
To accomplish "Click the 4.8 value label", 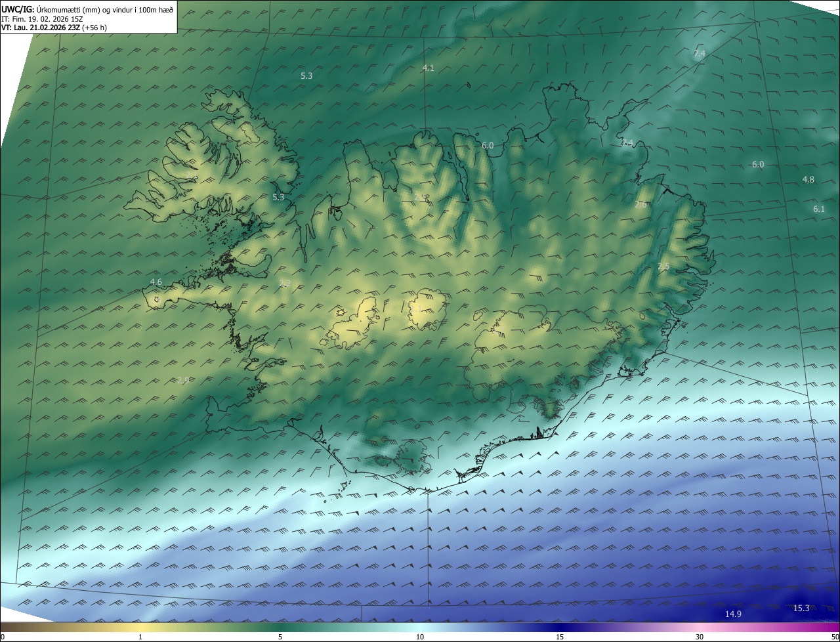I will point(808,179).
